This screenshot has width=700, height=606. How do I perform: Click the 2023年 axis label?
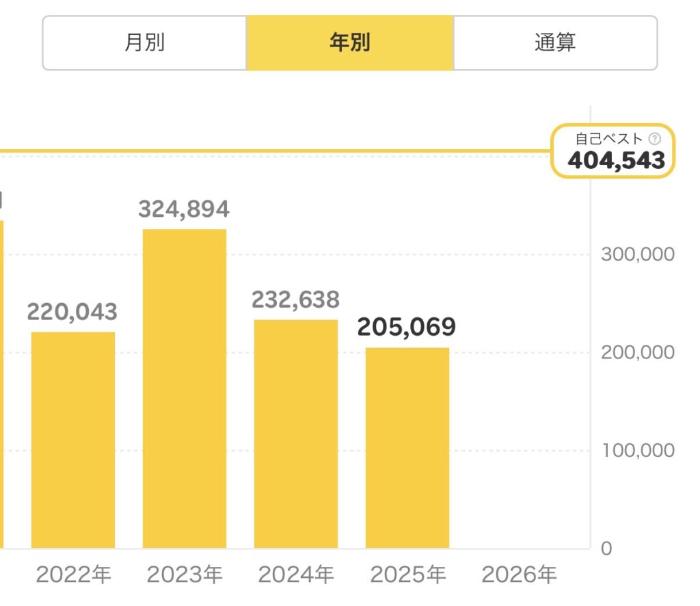pyautogui.click(x=185, y=575)
